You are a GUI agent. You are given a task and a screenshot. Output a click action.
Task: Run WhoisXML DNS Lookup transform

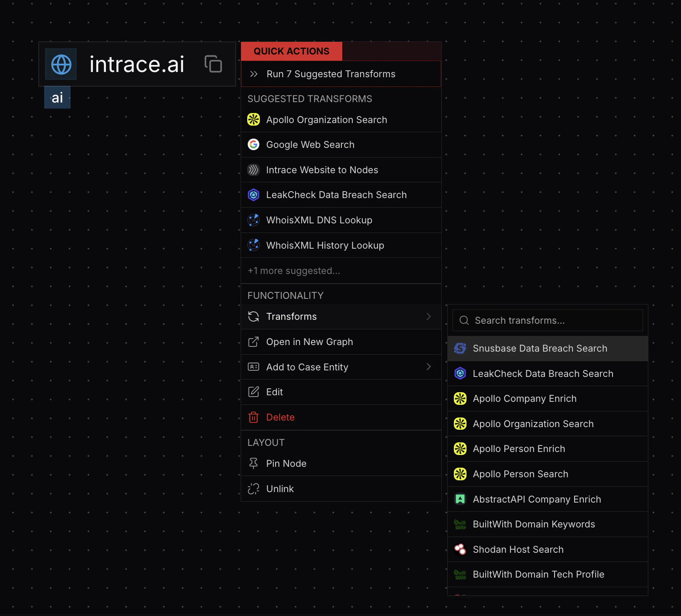coord(341,220)
